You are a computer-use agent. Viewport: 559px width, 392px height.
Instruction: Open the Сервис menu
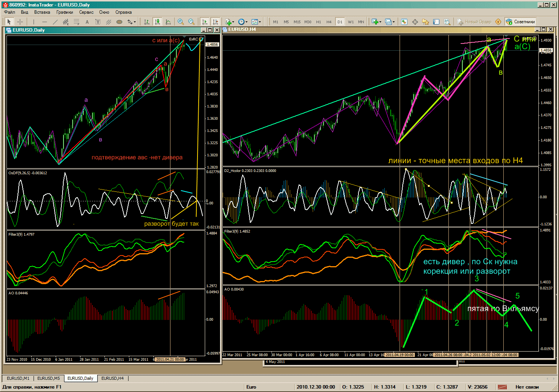pos(86,12)
